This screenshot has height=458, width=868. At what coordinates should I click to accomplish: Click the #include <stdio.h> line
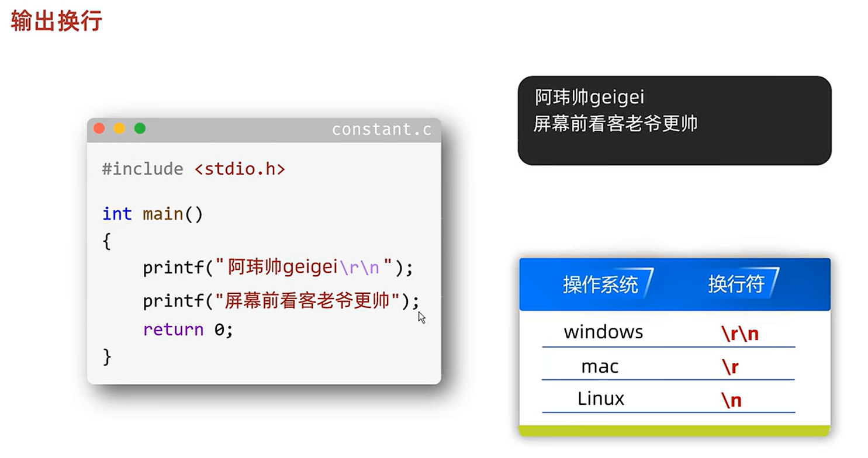193,169
